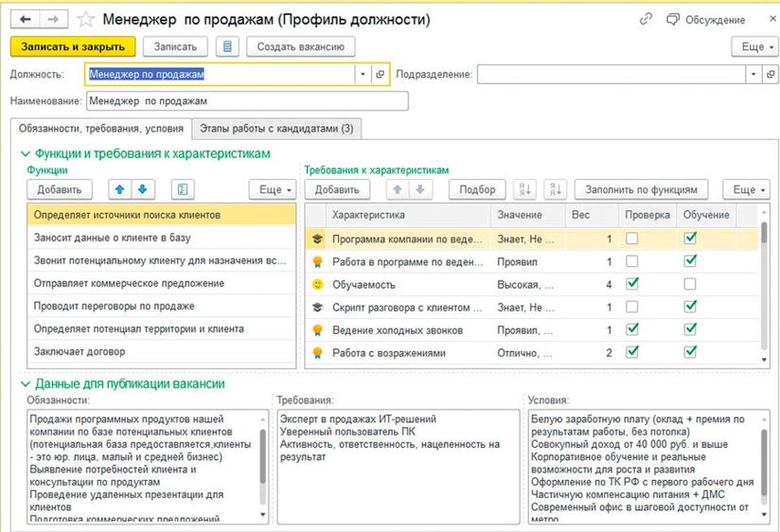Open Еще menu in Функции toolbar
780x532 pixels.
(274, 189)
